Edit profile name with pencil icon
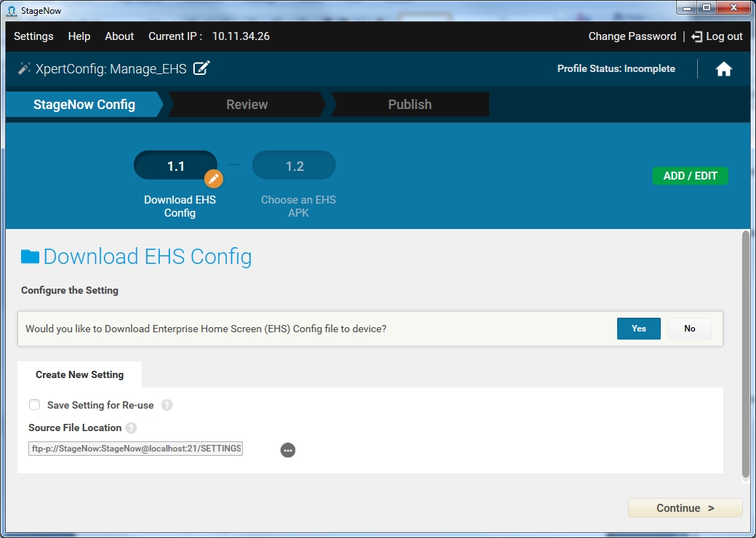The width and height of the screenshot is (756, 538). 201,68
